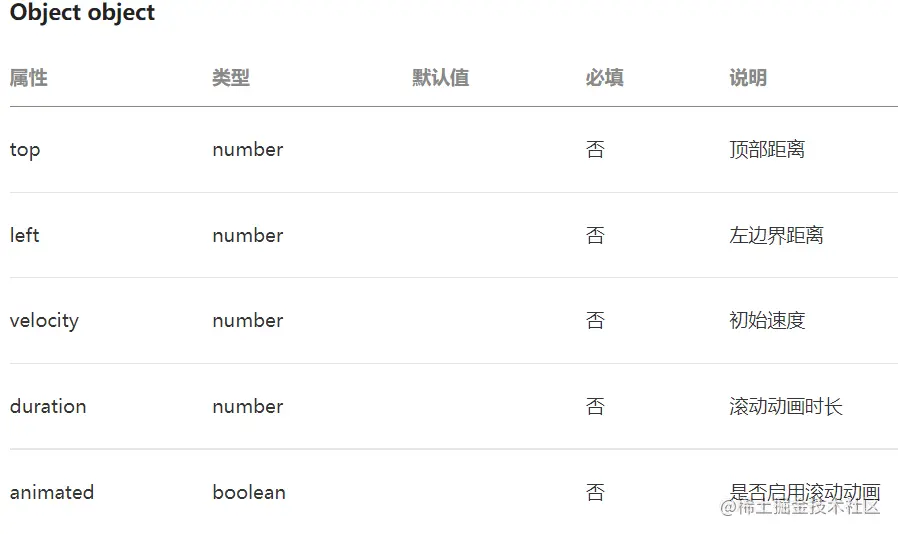Click 'number' type in top row

coord(248,150)
